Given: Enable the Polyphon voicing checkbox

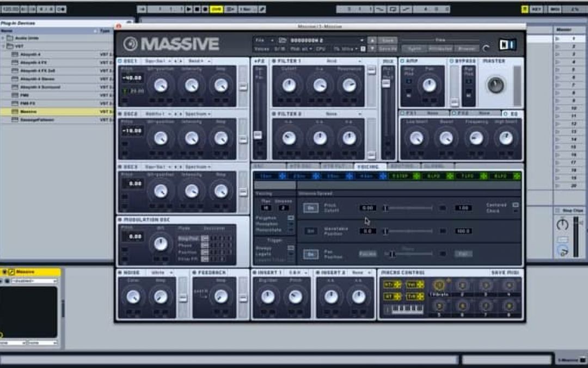Looking at the screenshot, I should [290, 218].
